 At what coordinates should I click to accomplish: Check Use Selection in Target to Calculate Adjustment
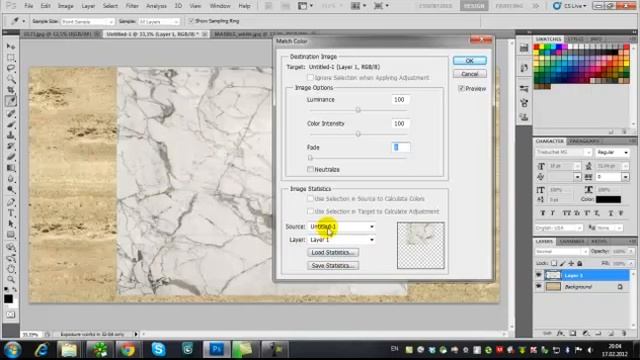310,211
